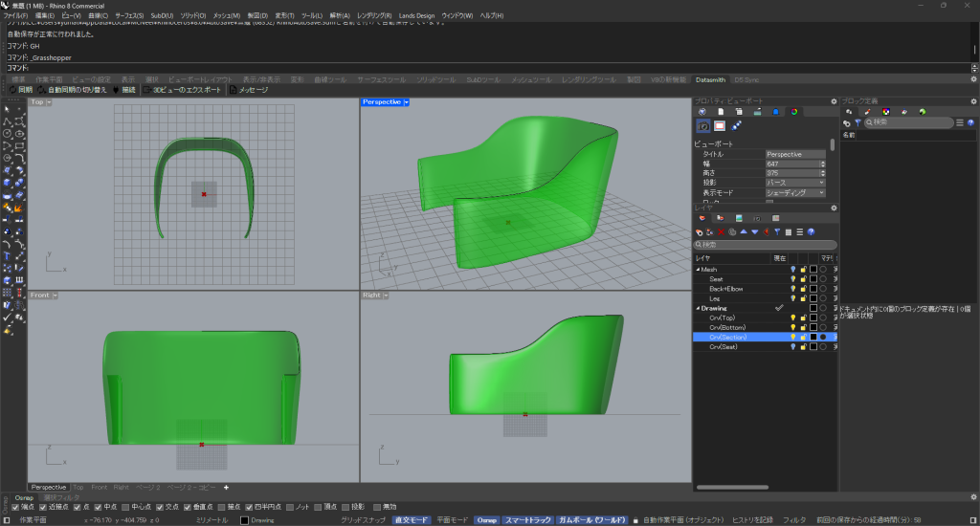The image size is (980, 526).
Task: Open the 投影 (projection) dropdown
Action: (794, 182)
